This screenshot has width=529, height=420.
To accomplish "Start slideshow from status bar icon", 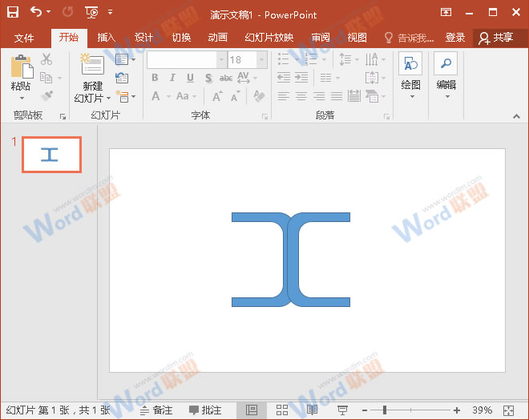I will click(x=343, y=410).
